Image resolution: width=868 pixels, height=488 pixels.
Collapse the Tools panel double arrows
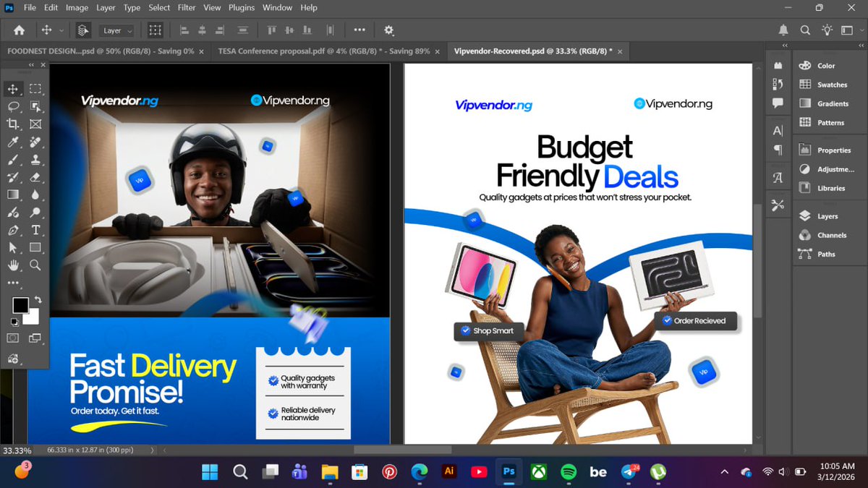coord(33,65)
